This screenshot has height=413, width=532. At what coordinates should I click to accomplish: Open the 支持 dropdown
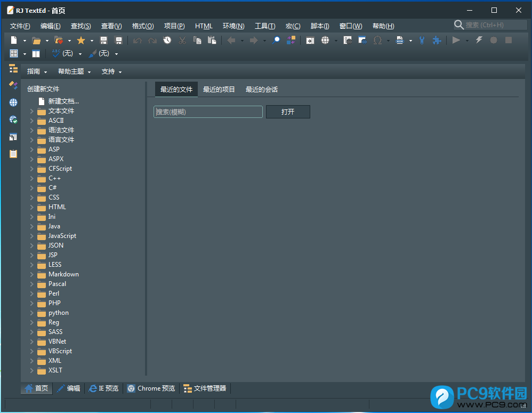pos(111,72)
